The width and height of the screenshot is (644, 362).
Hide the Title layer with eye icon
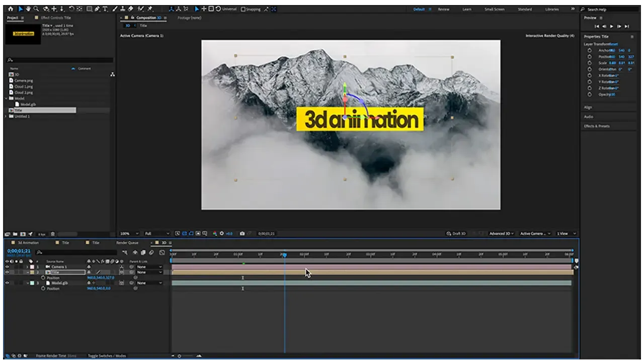(7, 273)
